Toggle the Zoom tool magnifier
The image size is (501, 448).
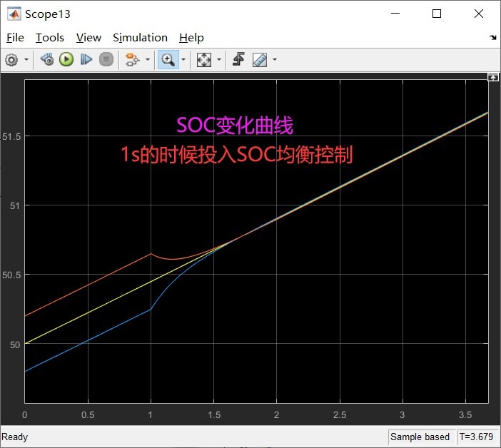(x=168, y=59)
